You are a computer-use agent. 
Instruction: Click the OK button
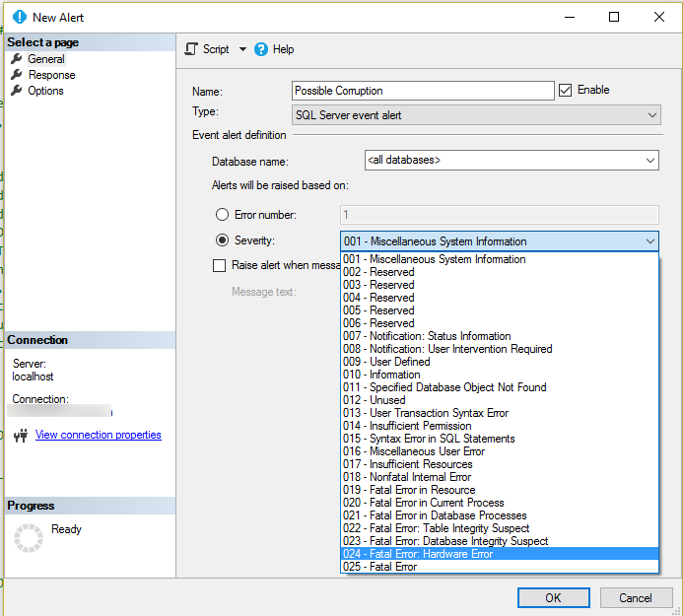pyautogui.click(x=553, y=597)
